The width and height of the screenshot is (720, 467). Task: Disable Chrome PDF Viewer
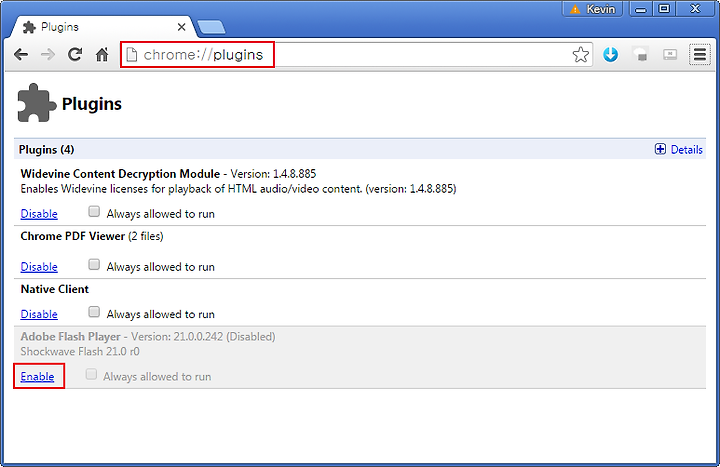tap(39, 267)
